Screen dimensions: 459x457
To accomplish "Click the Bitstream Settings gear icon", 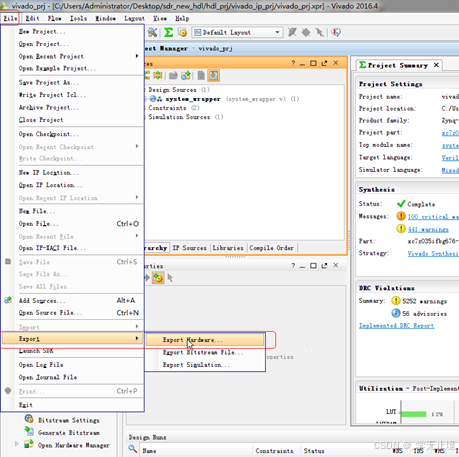I will pyautogui.click(x=29, y=419).
